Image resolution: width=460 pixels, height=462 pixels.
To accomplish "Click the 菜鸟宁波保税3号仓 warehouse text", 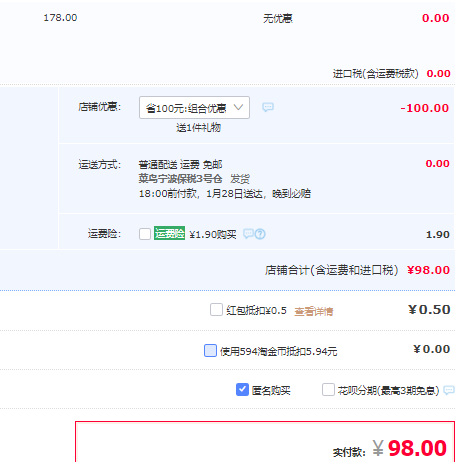I will (x=180, y=179).
